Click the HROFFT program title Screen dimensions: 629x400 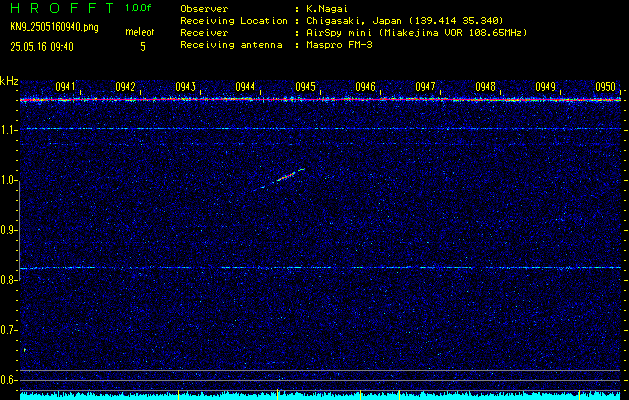62,8
